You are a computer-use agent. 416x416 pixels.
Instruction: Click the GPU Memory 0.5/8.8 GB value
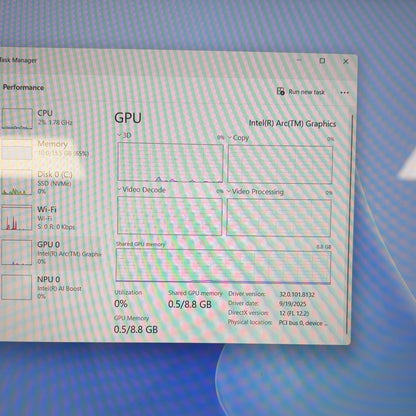click(136, 329)
